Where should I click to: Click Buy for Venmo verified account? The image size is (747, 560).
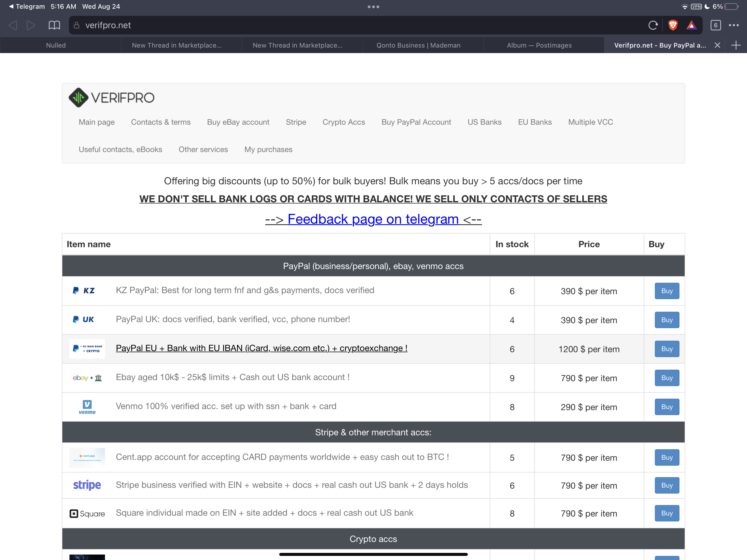coord(666,407)
